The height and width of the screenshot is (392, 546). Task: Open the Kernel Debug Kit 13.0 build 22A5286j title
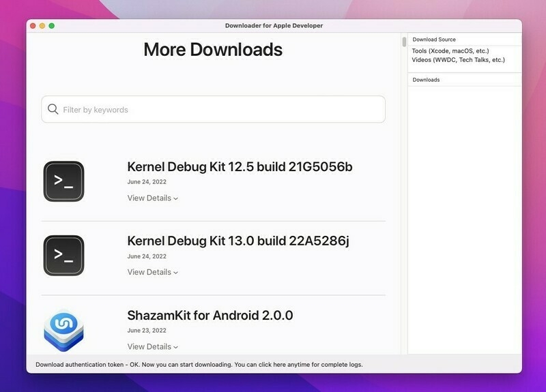(238, 241)
